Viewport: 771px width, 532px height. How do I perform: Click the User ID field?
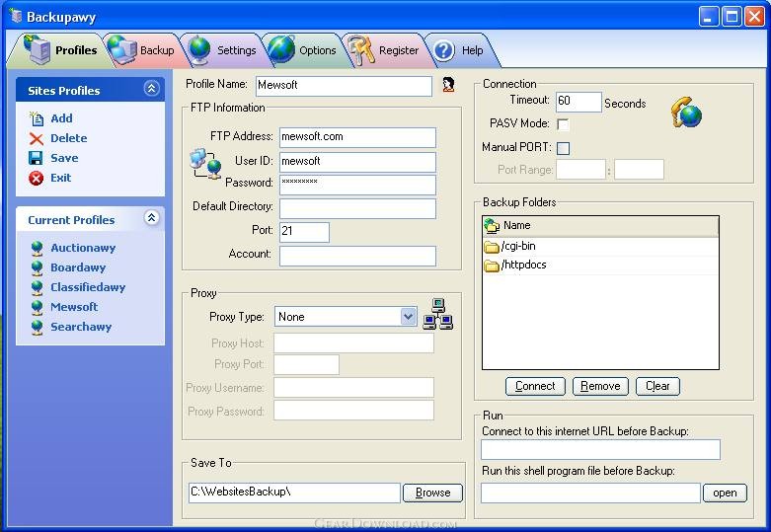[x=357, y=162]
